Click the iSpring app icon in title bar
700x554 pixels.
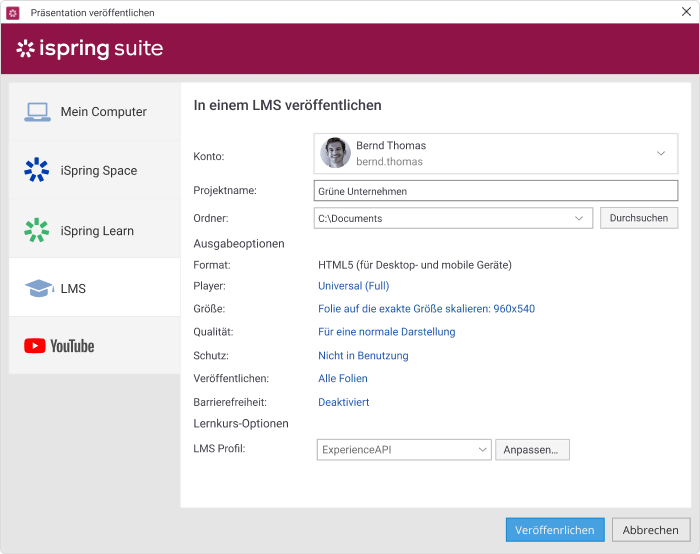coord(13,13)
